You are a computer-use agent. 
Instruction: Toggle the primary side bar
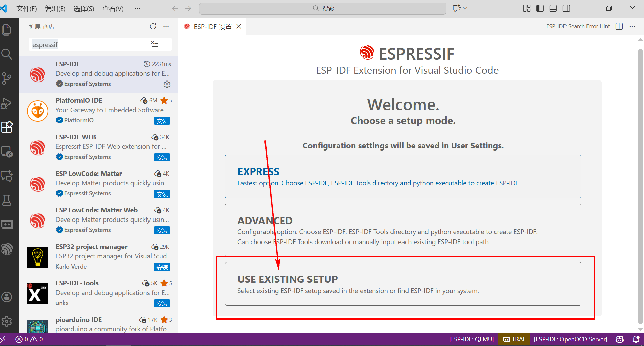[540, 8]
